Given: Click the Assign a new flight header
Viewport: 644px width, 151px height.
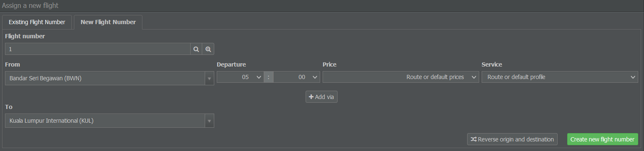Looking at the screenshot, I should pyautogui.click(x=30, y=5).
